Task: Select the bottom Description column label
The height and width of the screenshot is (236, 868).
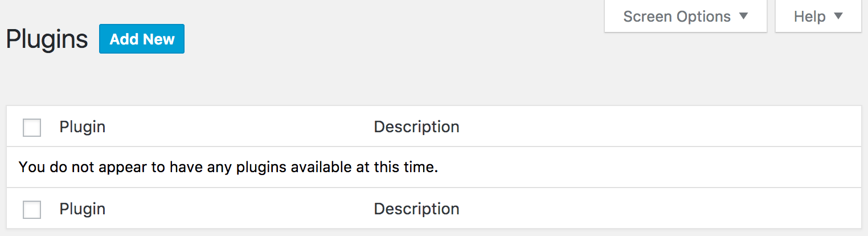Action: [416, 209]
